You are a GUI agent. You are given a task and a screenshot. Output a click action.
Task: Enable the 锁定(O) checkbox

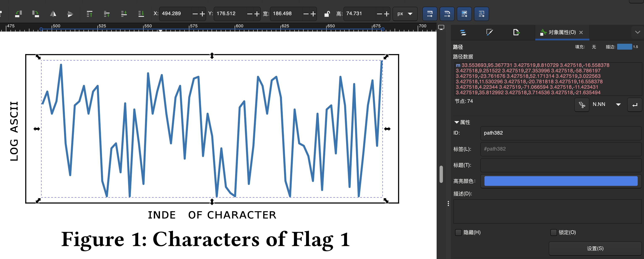(x=554, y=233)
